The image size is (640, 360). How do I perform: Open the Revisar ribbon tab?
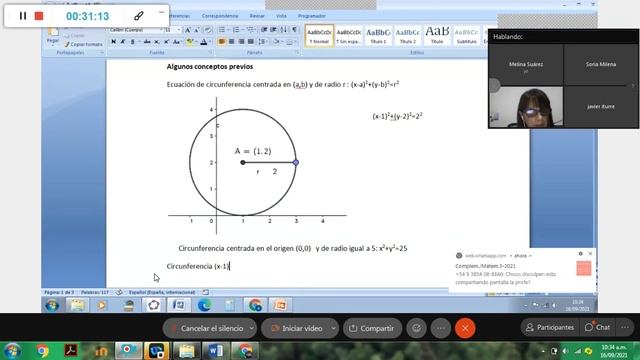(257, 16)
